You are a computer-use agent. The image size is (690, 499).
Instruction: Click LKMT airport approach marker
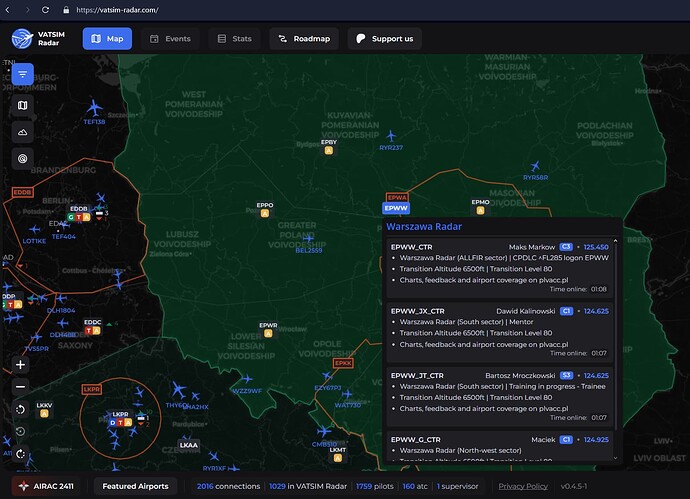[x=338, y=458]
